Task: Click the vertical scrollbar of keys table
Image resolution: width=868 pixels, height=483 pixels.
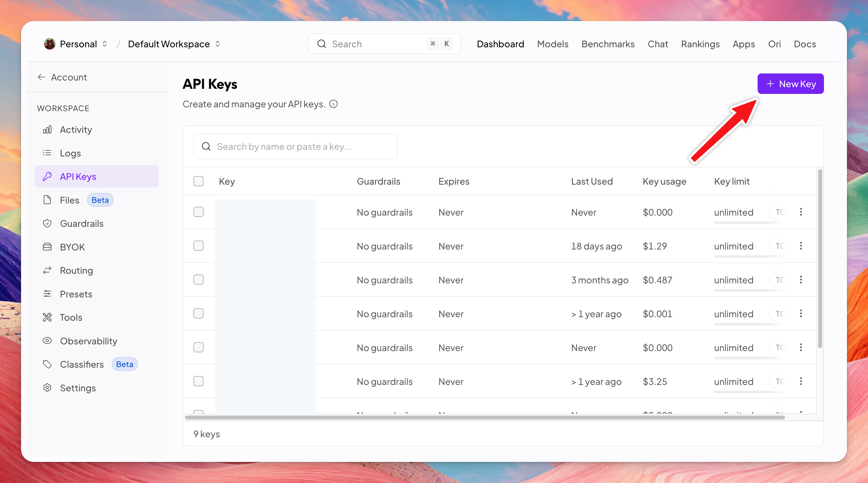Action: click(820, 259)
